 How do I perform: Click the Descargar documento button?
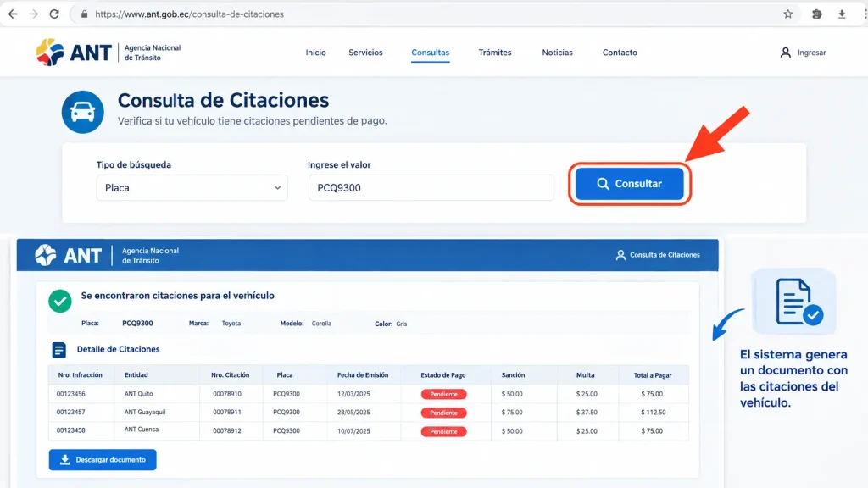[x=103, y=460]
